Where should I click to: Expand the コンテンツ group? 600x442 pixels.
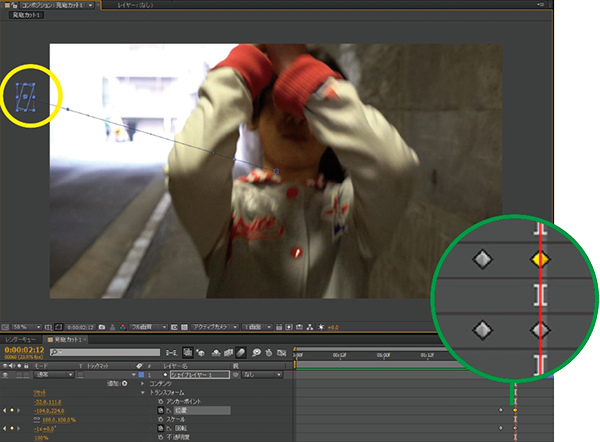coord(143,383)
